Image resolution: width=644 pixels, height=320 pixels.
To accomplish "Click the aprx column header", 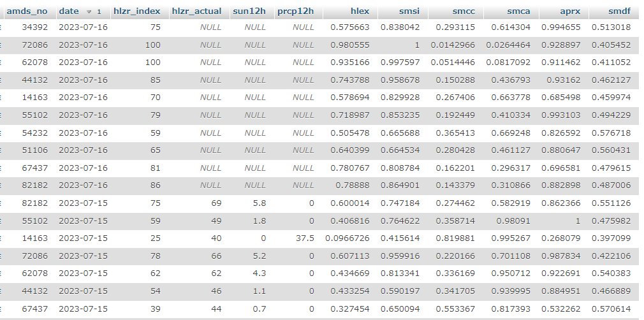I will point(569,11).
